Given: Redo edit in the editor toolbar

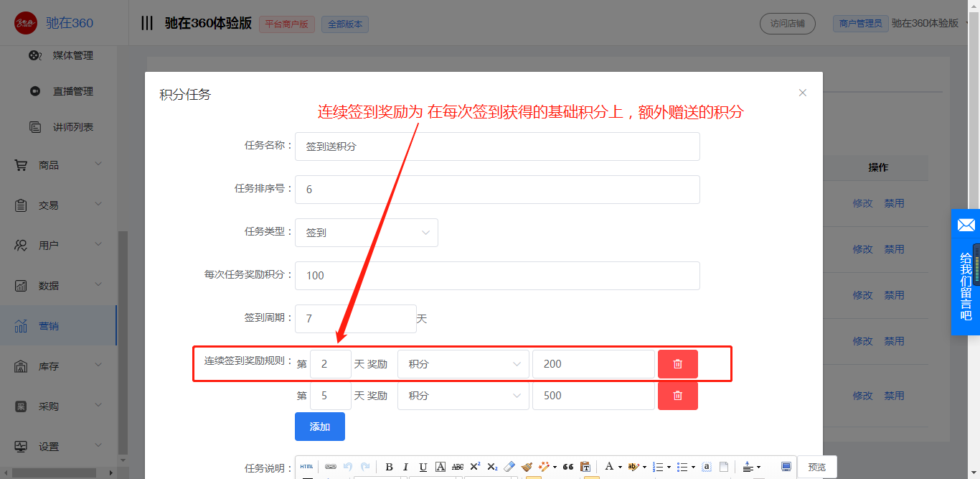Looking at the screenshot, I should [365, 467].
